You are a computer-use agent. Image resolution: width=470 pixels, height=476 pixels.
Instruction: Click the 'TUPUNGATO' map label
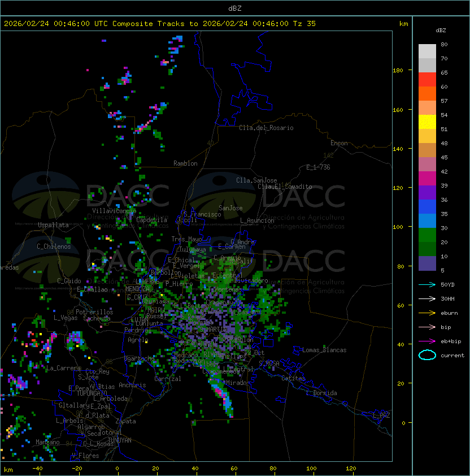[92, 393]
